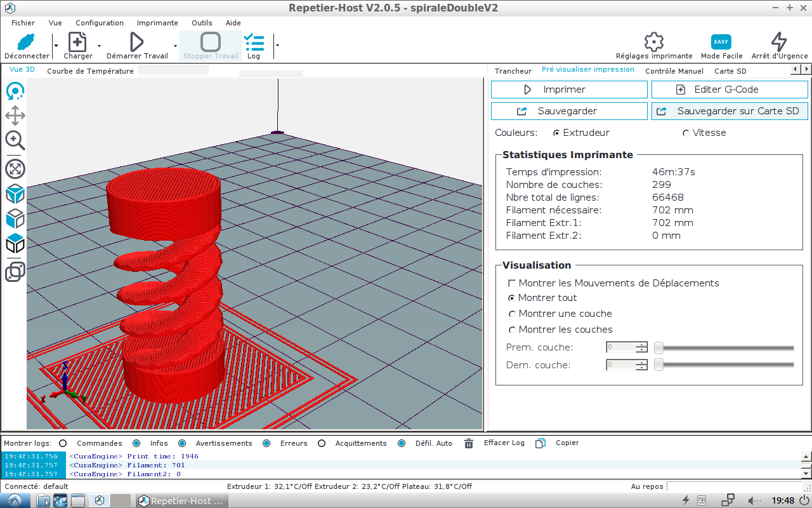Screen dimensions: 812x508
Task: Select Montrer une couche radio button
Action: pos(511,314)
